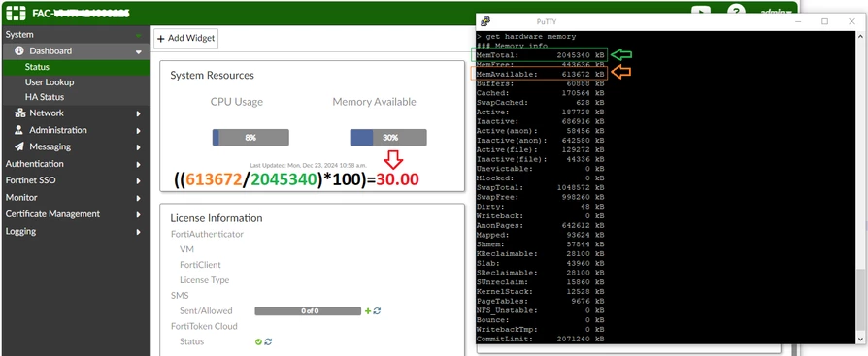868x356 pixels.
Task: Refresh the SMS Sent/Allowed count
Action: [377, 311]
